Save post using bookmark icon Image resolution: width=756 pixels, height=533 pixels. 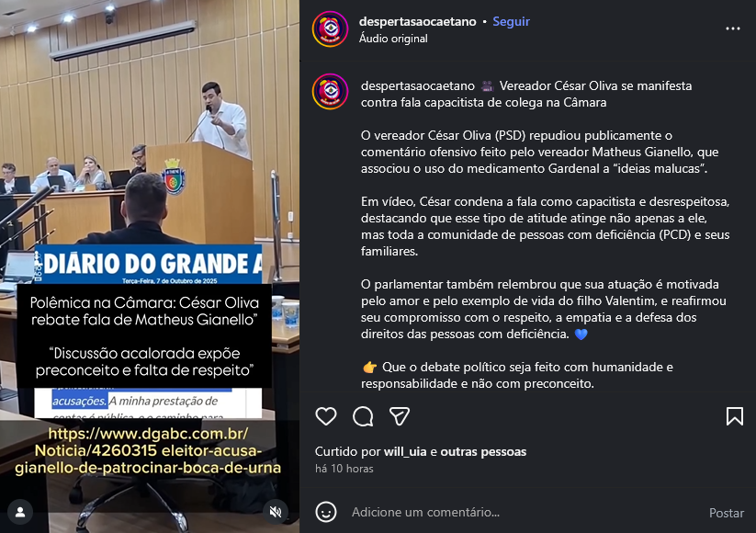(x=734, y=416)
